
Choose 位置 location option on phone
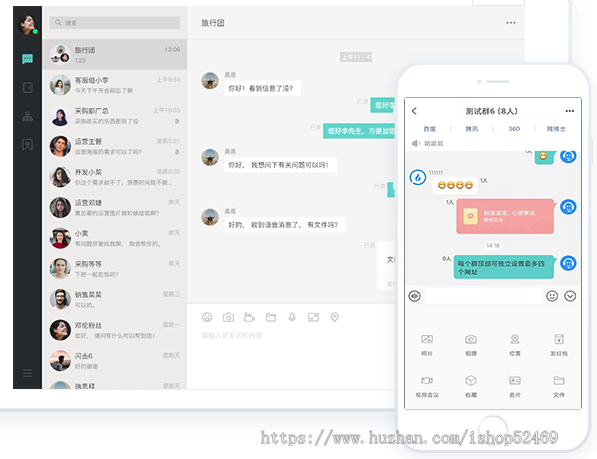[515, 345]
